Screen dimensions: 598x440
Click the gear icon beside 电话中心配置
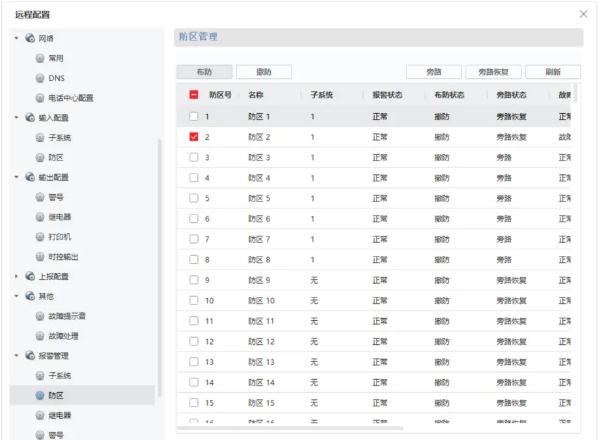pyautogui.click(x=40, y=98)
